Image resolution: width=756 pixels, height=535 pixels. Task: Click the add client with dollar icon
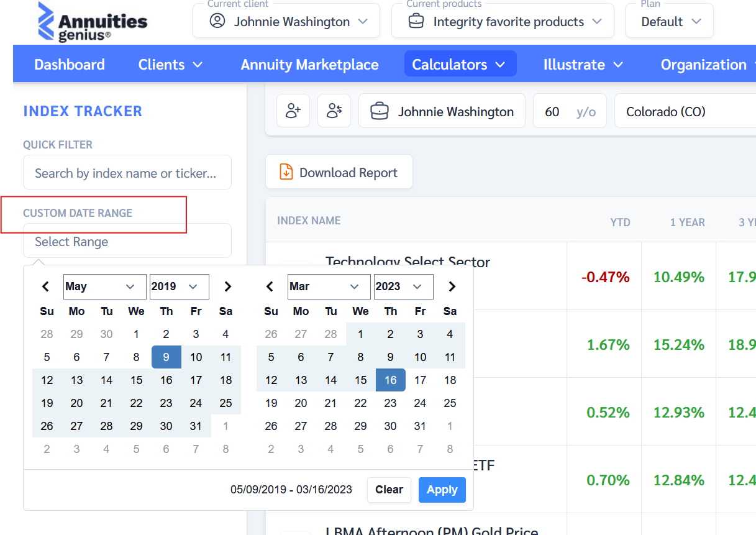click(x=334, y=111)
